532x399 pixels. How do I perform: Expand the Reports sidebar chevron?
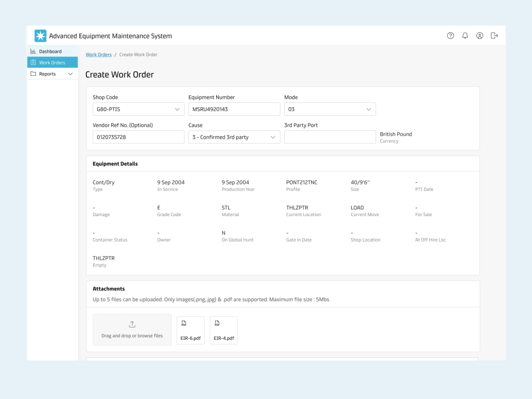(71, 74)
